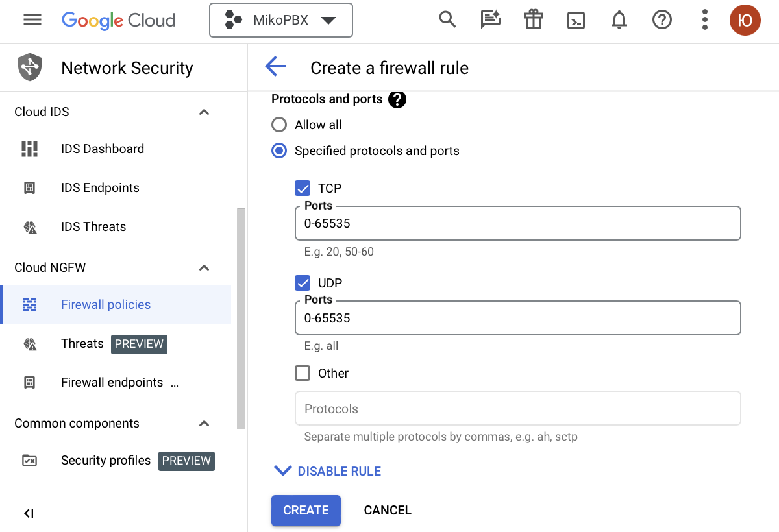779x532 pixels.
Task: Uncheck the UDP checkbox
Action: [303, 283]
